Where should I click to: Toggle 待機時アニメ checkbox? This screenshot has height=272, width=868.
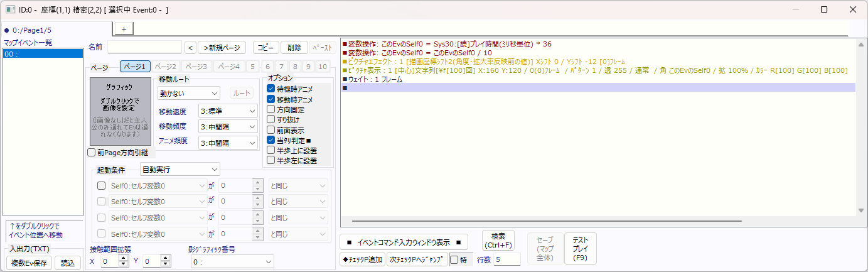(272, 89)
